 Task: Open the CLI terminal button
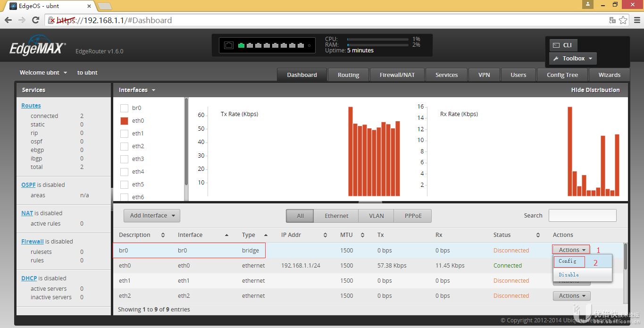pos(562,45)
